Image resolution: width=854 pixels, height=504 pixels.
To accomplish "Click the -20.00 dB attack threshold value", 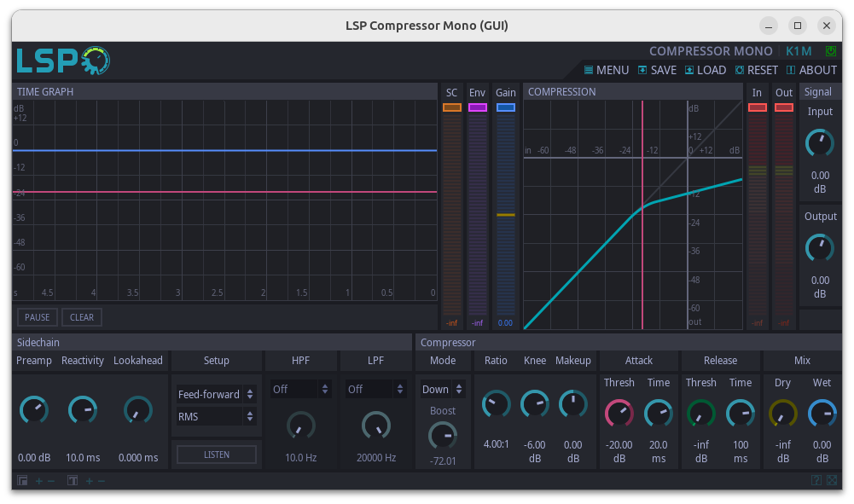I will point(619,451).
